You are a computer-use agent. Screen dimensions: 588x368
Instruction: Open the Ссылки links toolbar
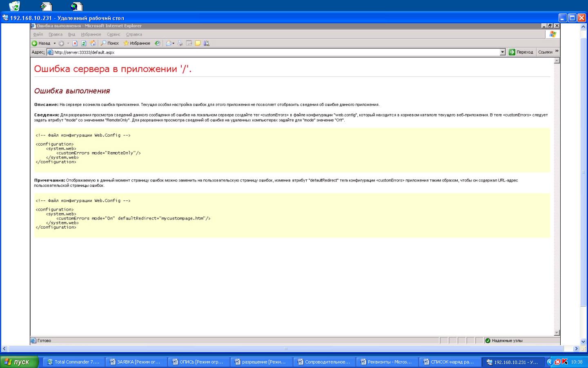click(x=545, y=52)
